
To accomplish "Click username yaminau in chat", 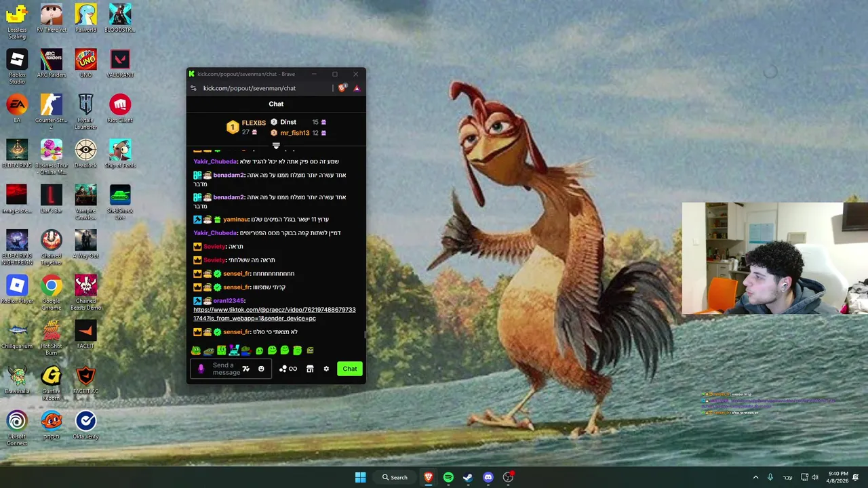I will (235, 219).
